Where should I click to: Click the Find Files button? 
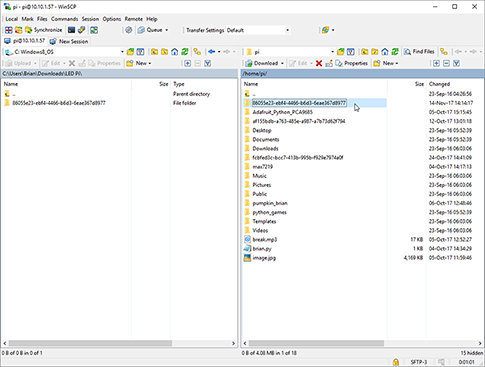tap(419, 52)
